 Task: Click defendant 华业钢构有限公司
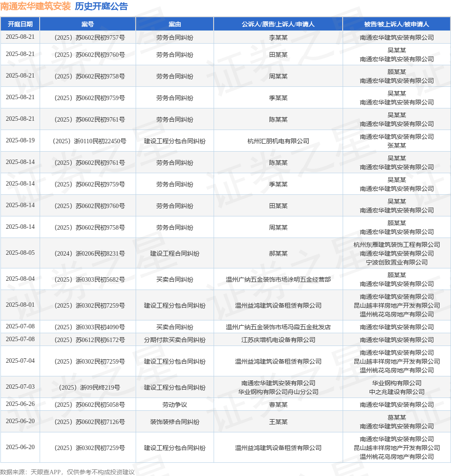click(396, 383)
